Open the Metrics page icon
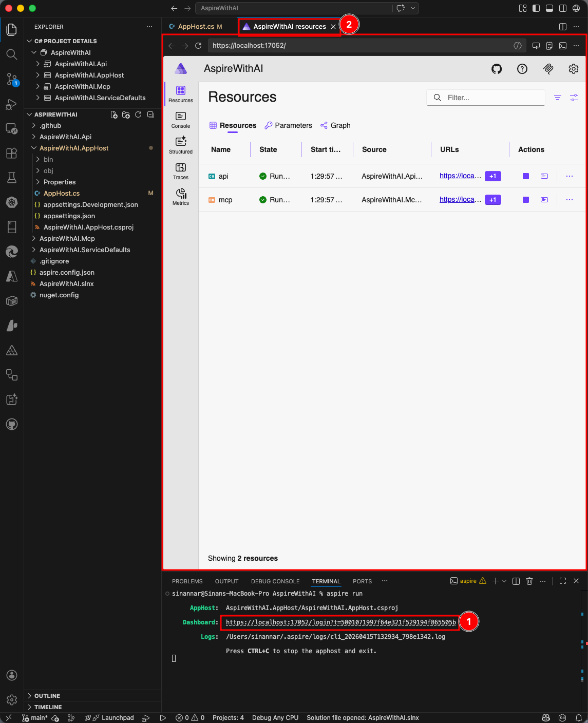Screen dimensions: 588x723 coord(181,197)
